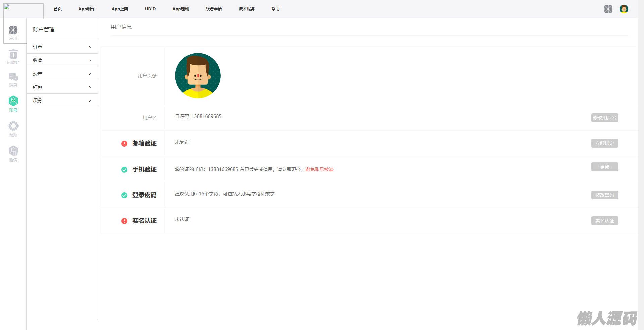Click the large user avatar picture
Viewport: 644px width, 330px height.
[x=198, y=76]
